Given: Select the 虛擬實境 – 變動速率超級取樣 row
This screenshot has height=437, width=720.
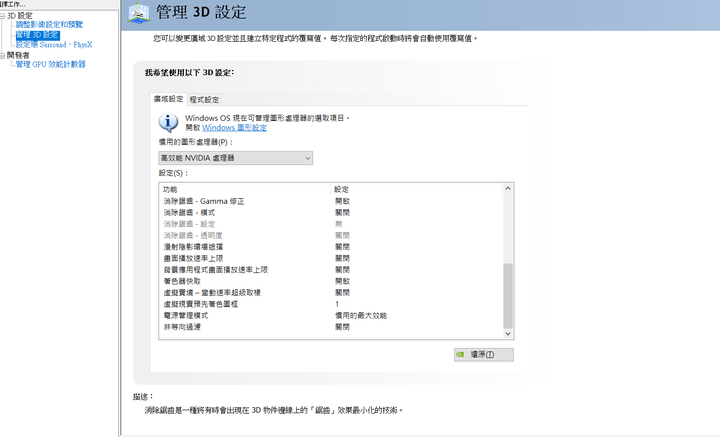Looking at the screenshot, I should click(331, 293).
